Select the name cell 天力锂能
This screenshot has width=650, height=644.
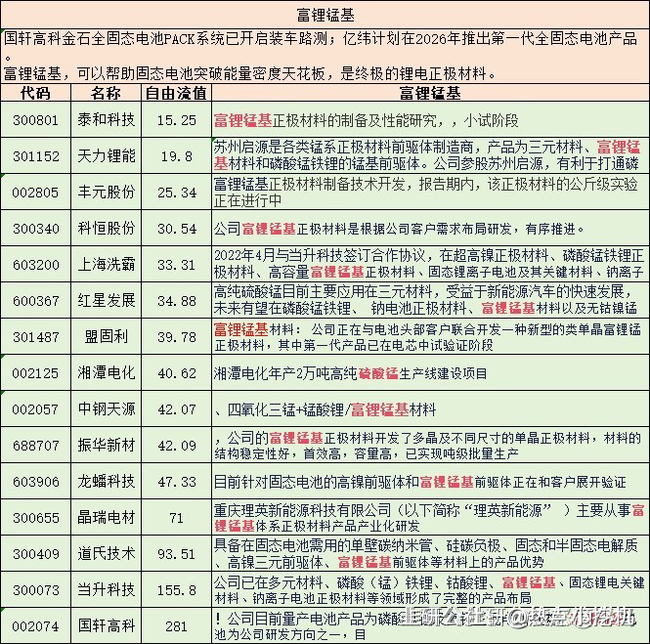click(x=107, y=156)
